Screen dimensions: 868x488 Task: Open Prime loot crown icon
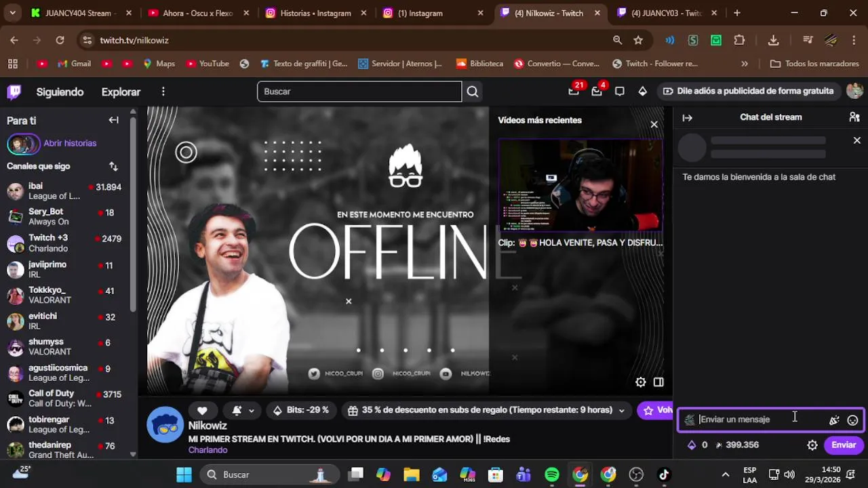[597, 91]
